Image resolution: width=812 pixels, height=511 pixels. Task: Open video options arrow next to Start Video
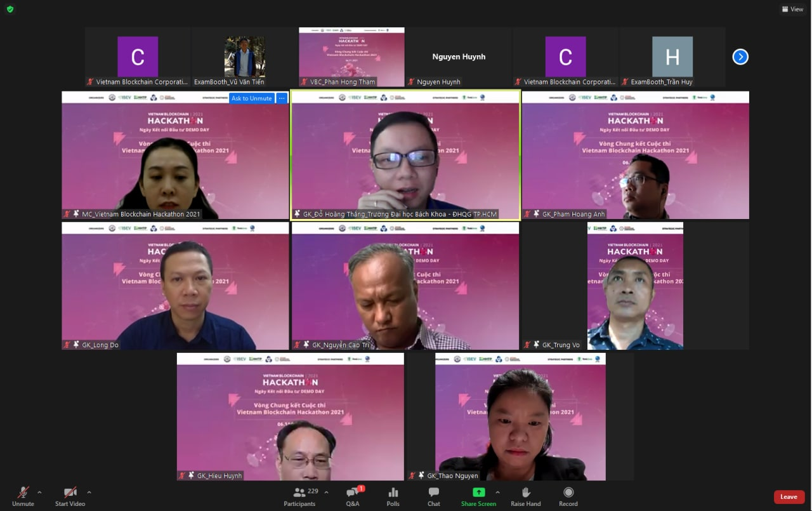[89, 492]
